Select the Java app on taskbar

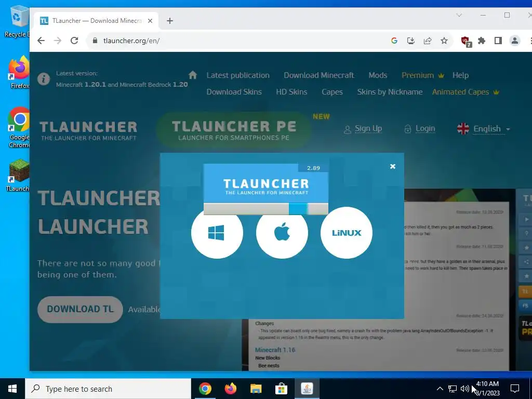click(307, 389)
